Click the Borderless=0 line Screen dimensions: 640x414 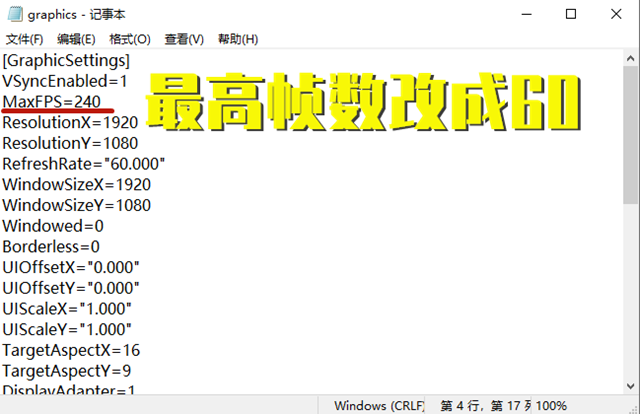tap(51, 247)
